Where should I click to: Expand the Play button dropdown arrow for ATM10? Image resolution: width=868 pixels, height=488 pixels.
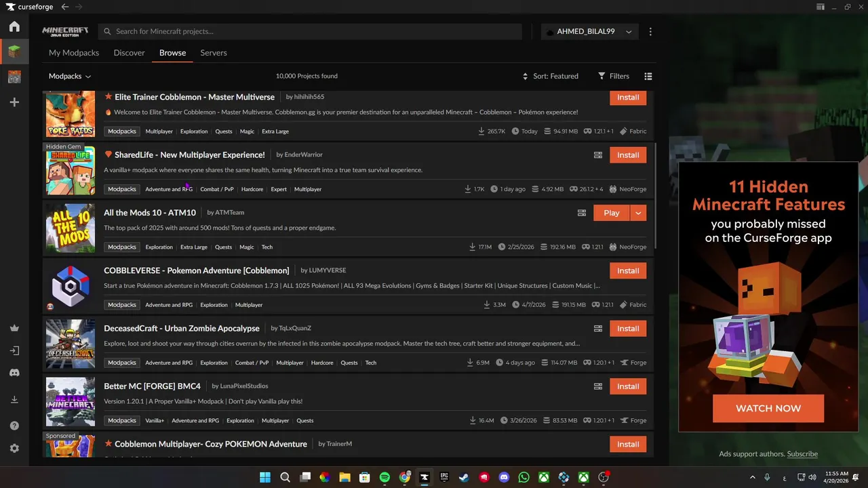638,213
